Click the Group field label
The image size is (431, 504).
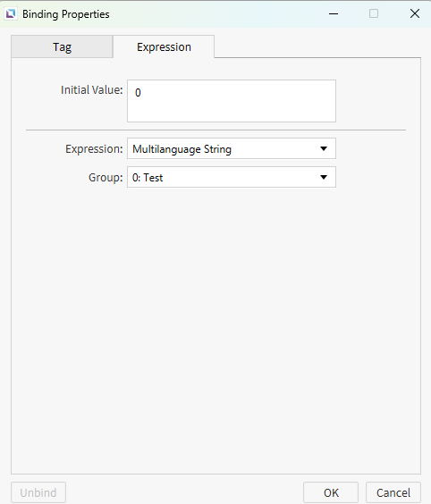(x=106, y=178)
